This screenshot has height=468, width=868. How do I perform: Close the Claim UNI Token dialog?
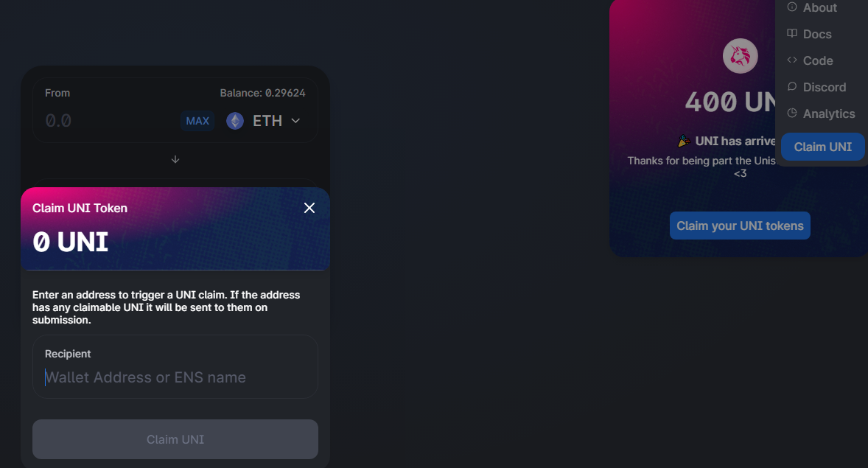coord(309,208)
